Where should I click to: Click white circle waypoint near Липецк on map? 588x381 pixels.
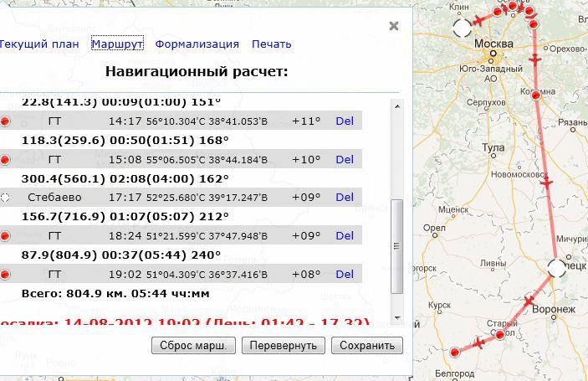556,268
